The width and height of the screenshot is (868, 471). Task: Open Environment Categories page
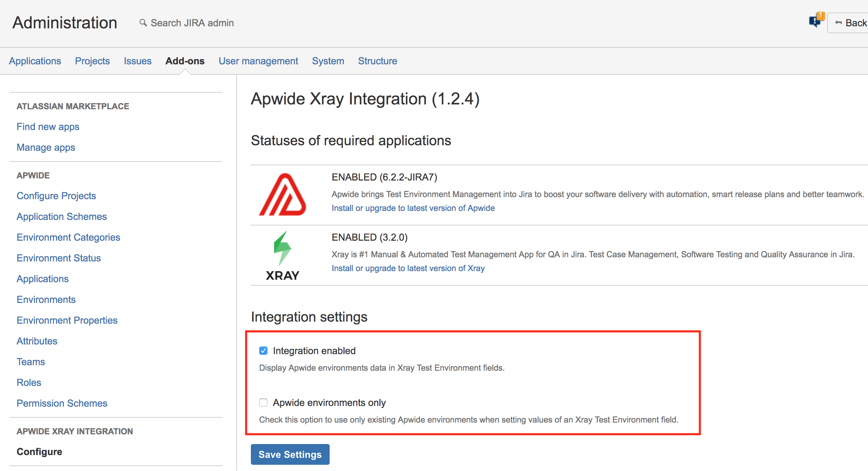point(68,237)
